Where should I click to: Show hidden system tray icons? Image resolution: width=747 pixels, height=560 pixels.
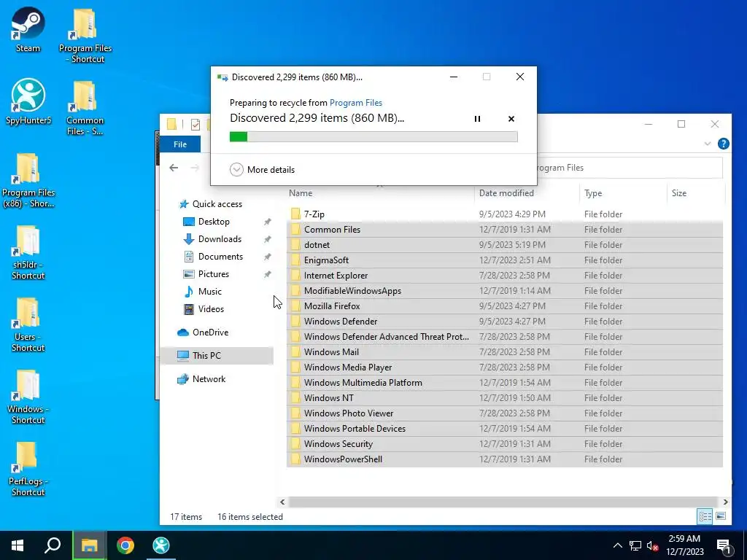click(x=617, y=545)
